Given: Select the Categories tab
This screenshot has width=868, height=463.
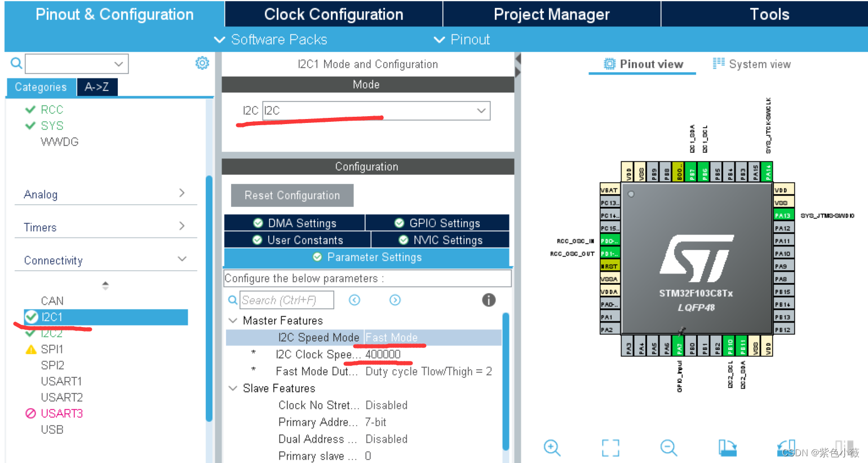Looking at the screenshot, I should click(41, 87).
